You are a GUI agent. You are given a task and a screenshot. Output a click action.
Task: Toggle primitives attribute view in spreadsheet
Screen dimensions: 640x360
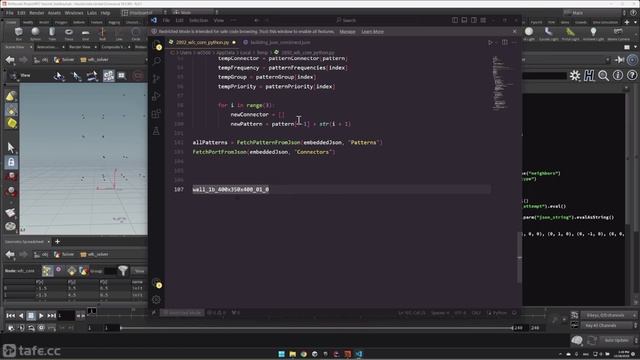72,271
